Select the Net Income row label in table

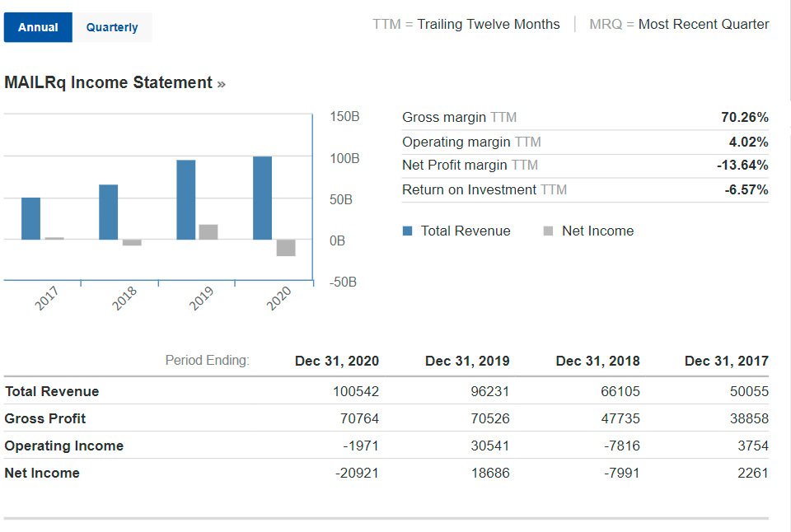coord(42,473)
